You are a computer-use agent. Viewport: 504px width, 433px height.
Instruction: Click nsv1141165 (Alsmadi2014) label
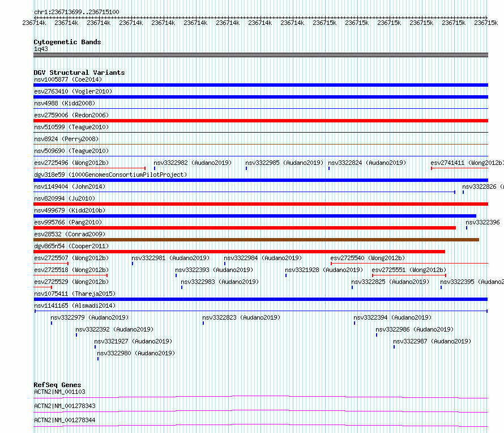(75, 305)
